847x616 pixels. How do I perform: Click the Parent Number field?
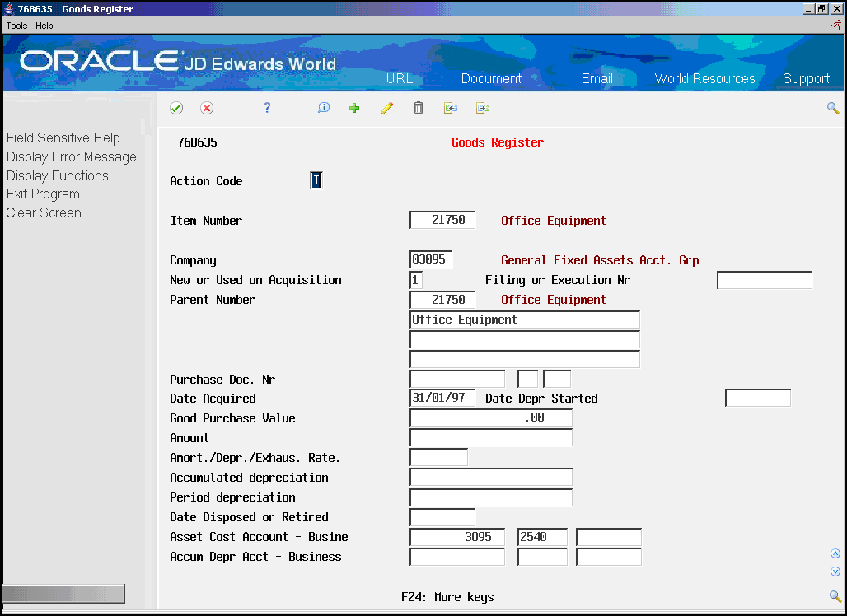pyautogui.click(x=442, y=300)
